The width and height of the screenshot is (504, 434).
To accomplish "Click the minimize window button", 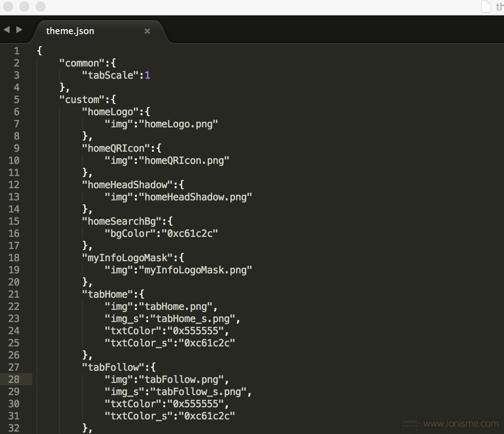I will [x=24, y=6].
